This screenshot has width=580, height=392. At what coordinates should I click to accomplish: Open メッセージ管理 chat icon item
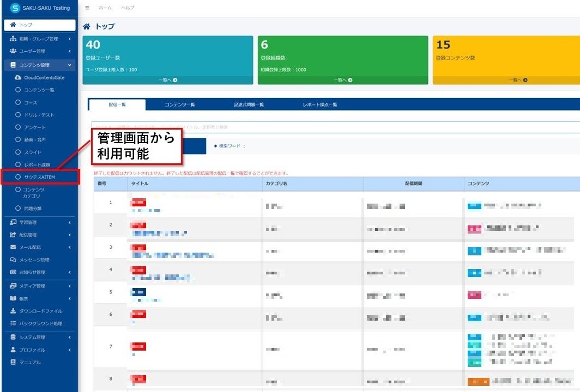pyautogui.click(x=13, y=260)
